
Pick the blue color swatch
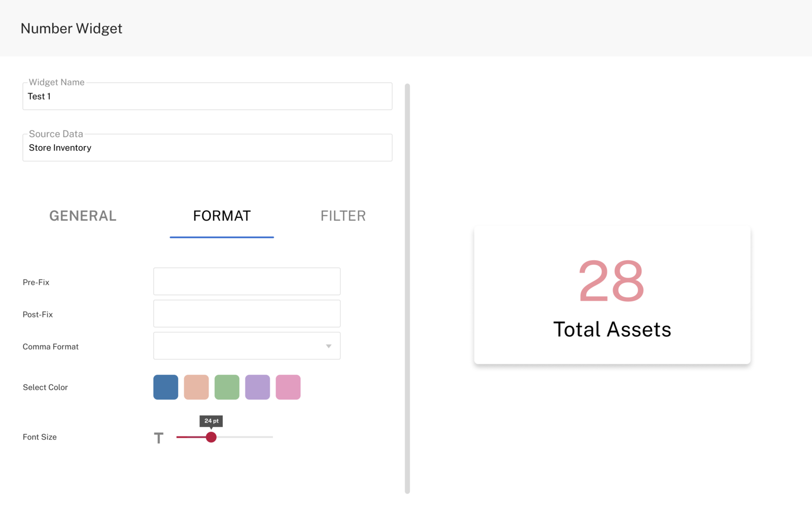[x=166, y=387]
